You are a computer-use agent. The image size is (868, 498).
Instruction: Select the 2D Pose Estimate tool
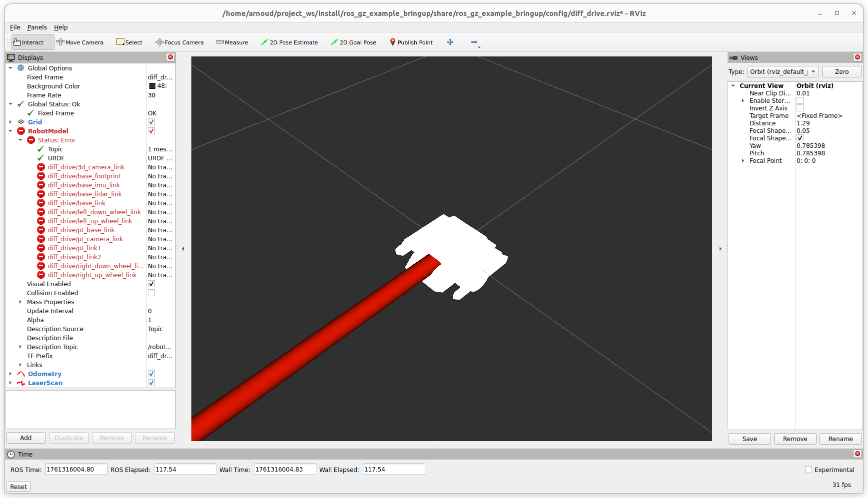tap(289, 42)
